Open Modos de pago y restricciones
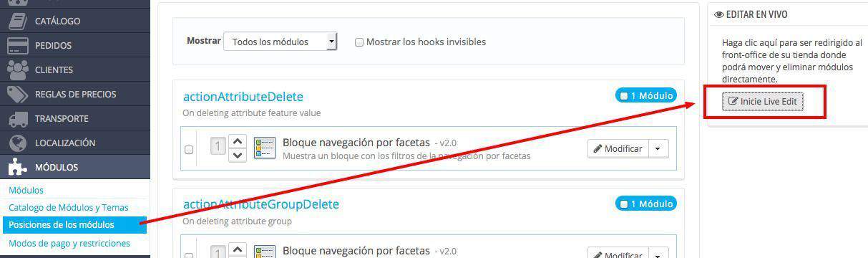The image size is (868, 258). click(69, 243)
